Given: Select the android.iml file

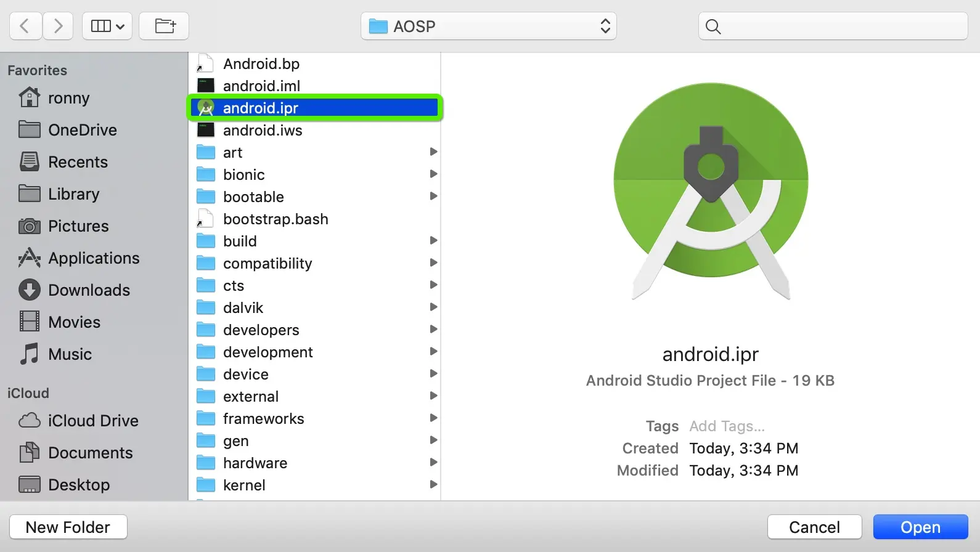Looking at the screenshot, I should pyautogui.click(x=314, y=86).
